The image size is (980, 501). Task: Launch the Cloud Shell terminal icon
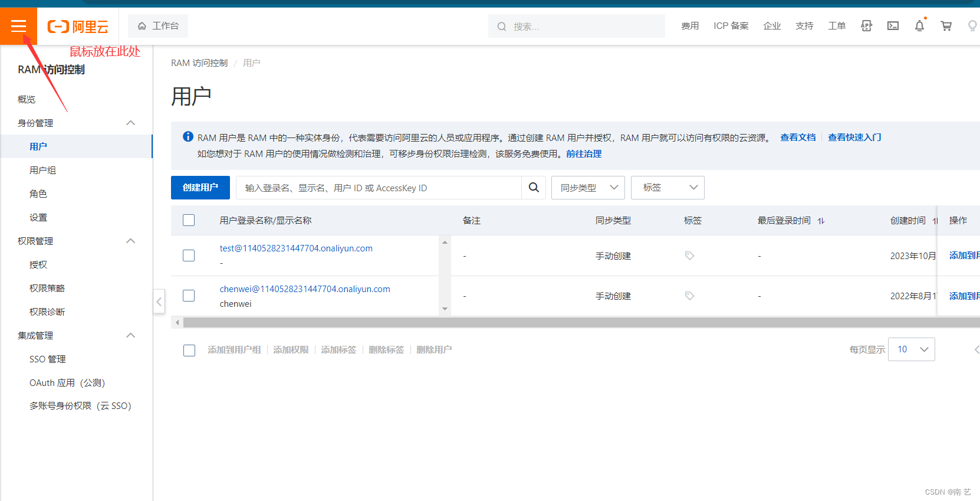coord(893,26)
